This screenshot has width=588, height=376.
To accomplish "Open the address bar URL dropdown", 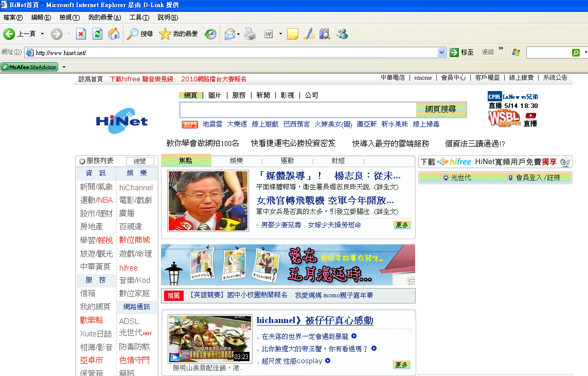I will (x=442, y=52).
